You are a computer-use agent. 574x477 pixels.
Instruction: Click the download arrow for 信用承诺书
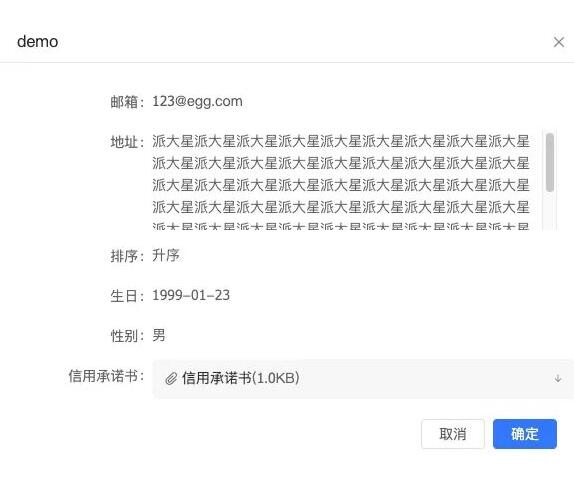click(x=558, y=378)
